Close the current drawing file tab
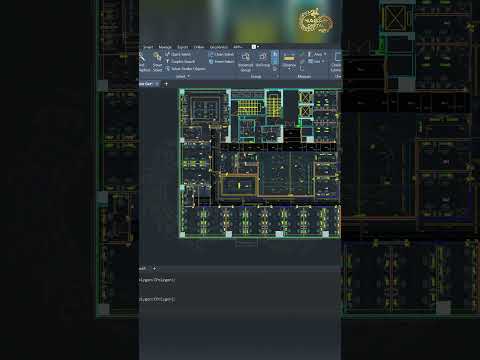The height and width of the screenshot is (360, 480). click(x=157, y=84)
